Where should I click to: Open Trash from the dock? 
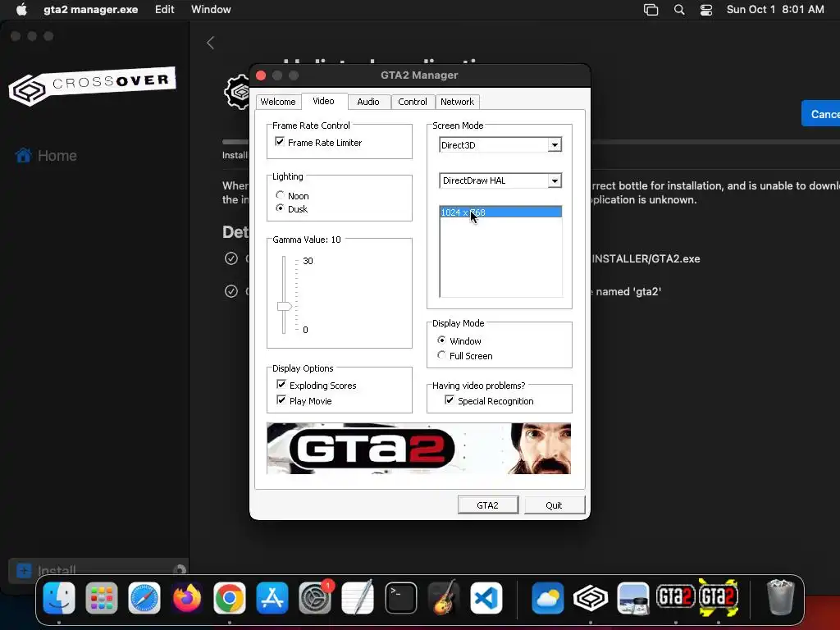point(780,597)
